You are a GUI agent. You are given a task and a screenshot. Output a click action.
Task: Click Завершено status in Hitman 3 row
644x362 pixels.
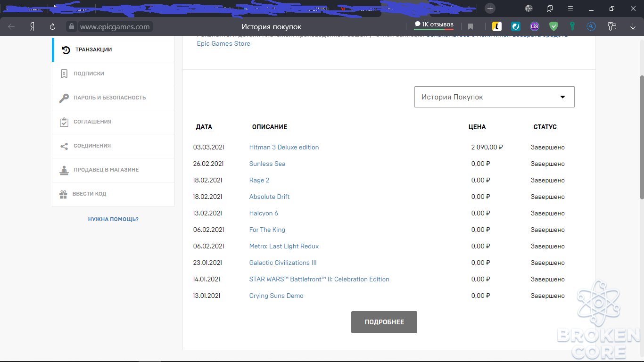click(547, 147)
